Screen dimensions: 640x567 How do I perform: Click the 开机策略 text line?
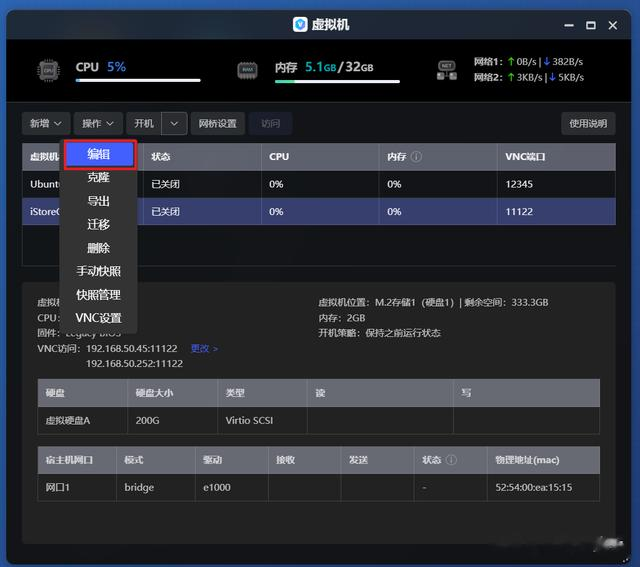380,333
